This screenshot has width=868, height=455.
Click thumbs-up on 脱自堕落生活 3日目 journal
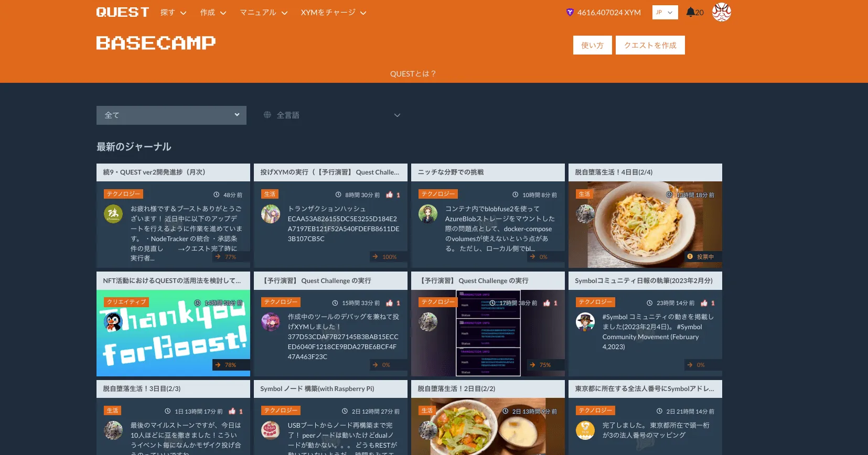point(232,411)
